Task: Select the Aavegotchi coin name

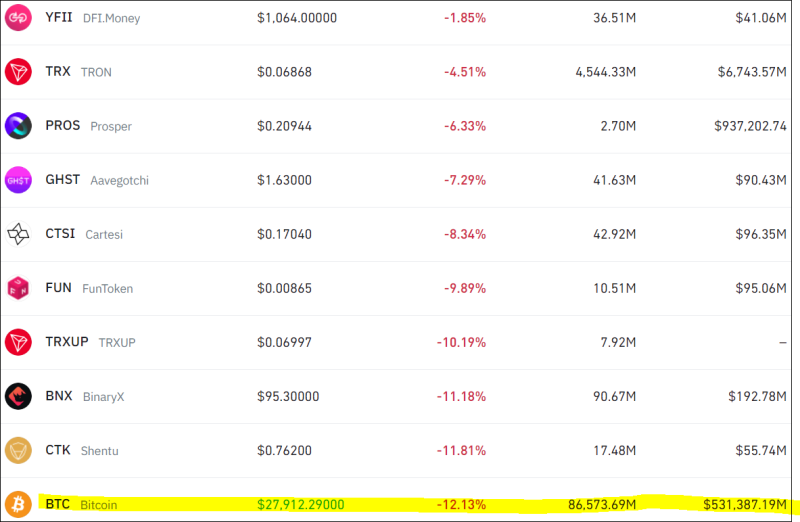Action: click(119, 181)
